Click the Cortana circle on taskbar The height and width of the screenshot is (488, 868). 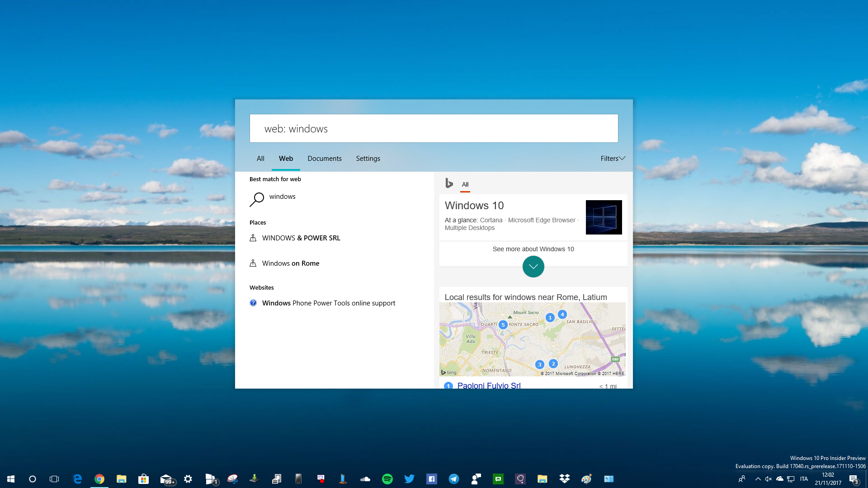[x=33, y=479]
